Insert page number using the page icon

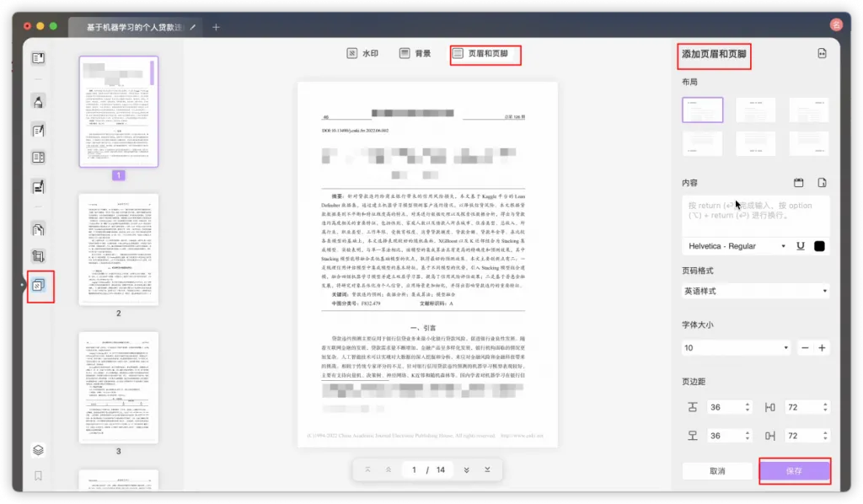pos(823,183)
